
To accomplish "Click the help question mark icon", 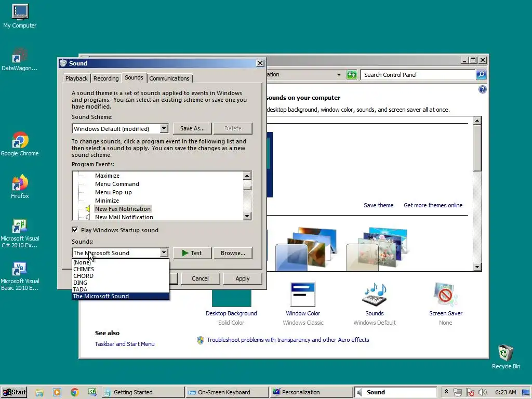I will pyautogui.click(x=482, y=89).
